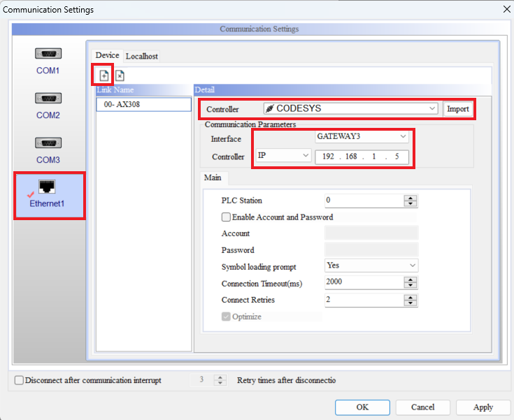Select the COM2 serial port icon
This screenshot has height=420, width=514.
click(48, 99)
